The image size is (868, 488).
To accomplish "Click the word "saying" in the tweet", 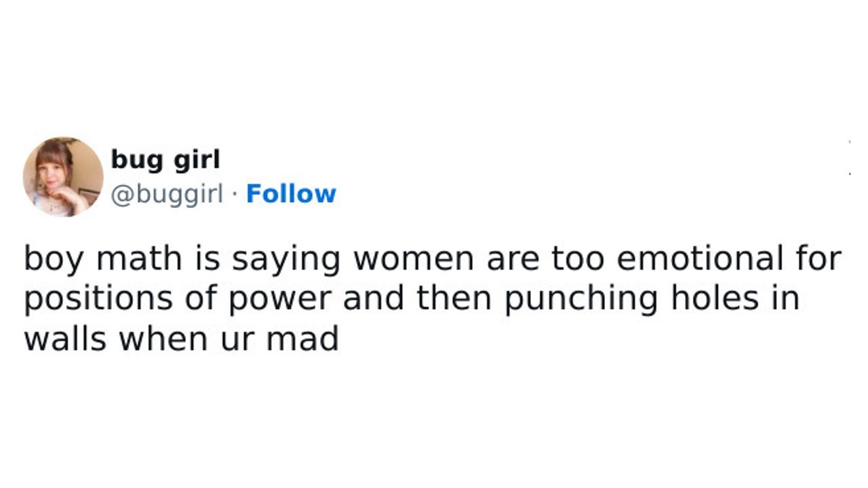I will (285, 259).
